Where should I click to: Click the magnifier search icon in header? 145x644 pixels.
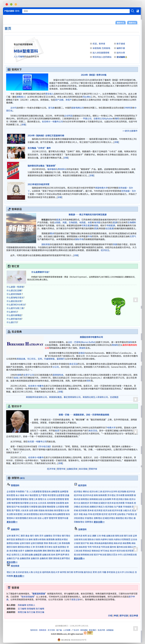point(132,11)
